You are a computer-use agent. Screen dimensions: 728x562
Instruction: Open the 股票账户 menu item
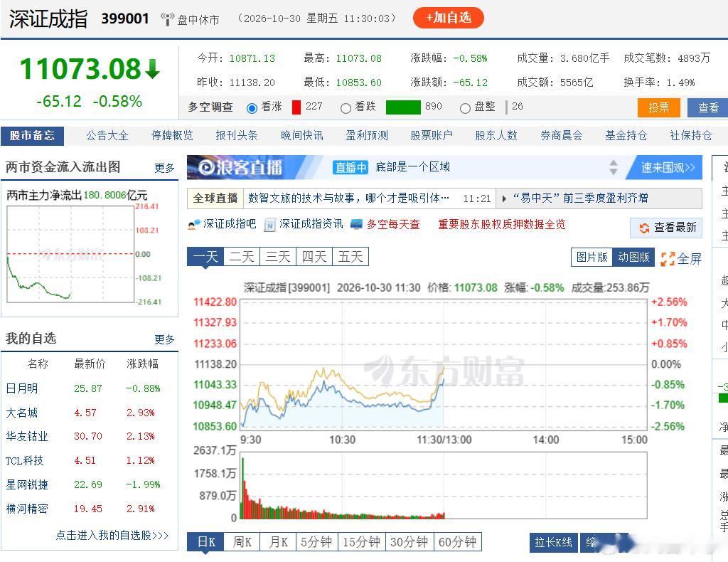pos(432,136)
